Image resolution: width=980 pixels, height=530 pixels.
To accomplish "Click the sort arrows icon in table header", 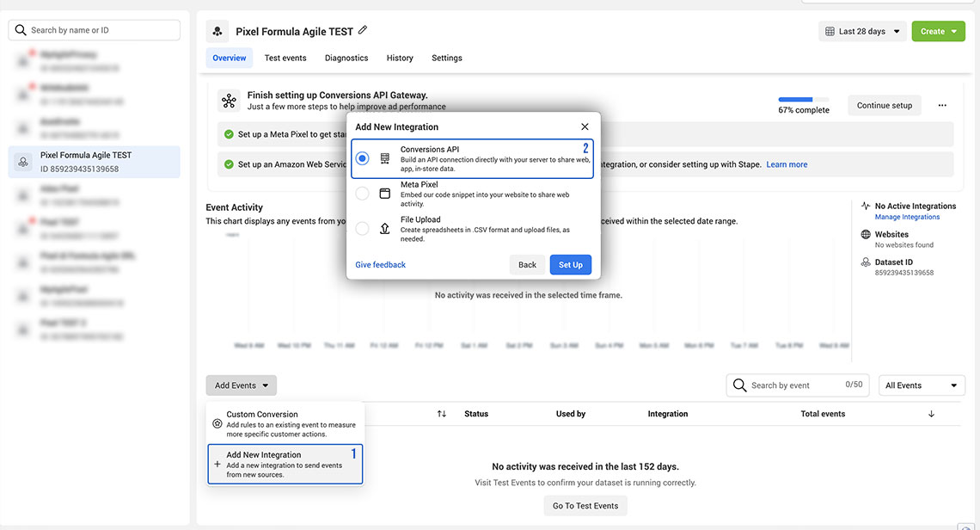I will (442, 414).
